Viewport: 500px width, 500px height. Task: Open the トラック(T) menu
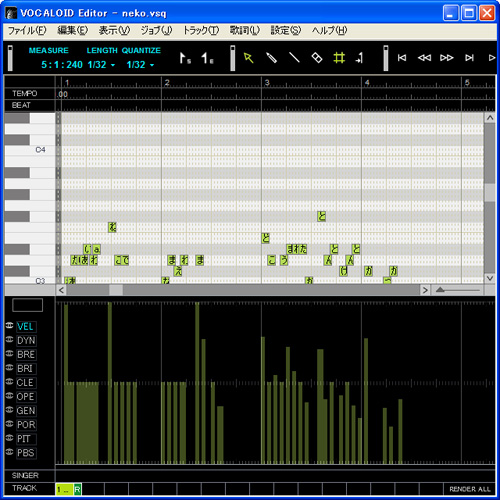[201, 31]
